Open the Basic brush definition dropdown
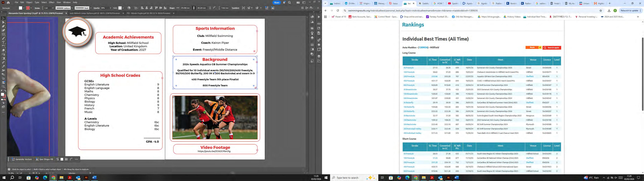644x181 pixels. (91, 8)
